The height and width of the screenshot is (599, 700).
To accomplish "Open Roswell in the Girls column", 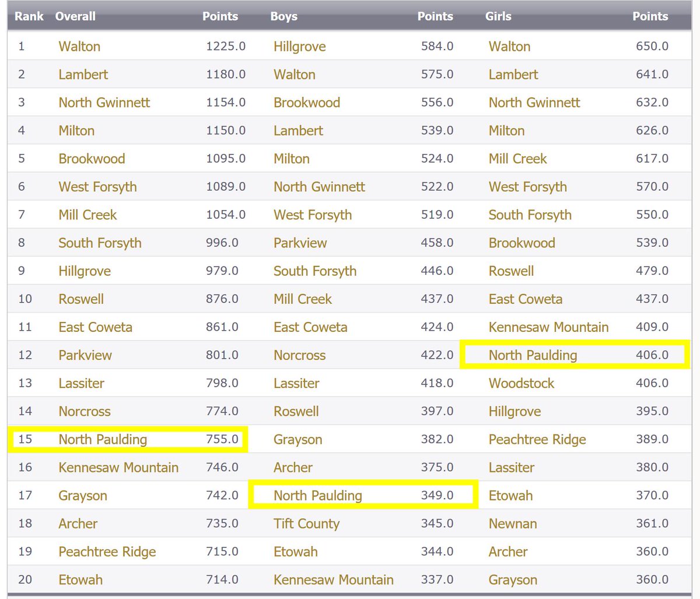I will coord(512,271).
